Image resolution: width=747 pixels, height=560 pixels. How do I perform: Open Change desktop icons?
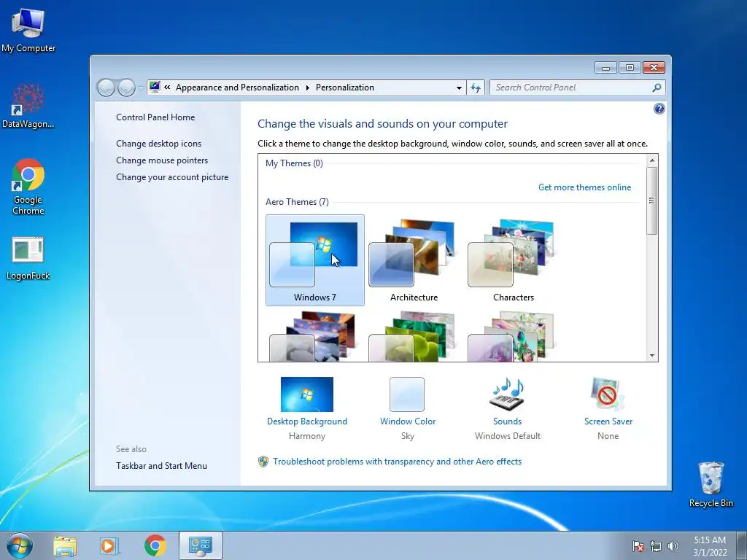158,144
